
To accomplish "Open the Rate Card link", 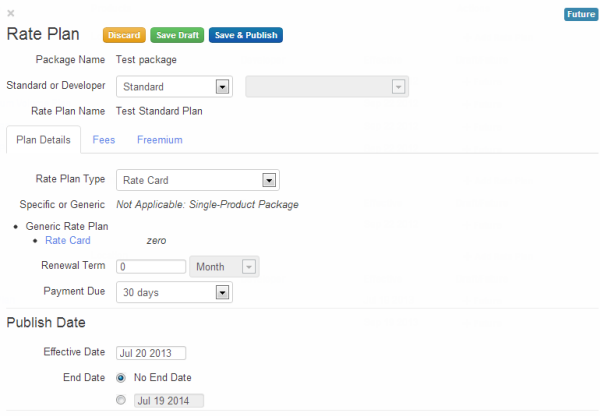I will click(x=68, y=241).
